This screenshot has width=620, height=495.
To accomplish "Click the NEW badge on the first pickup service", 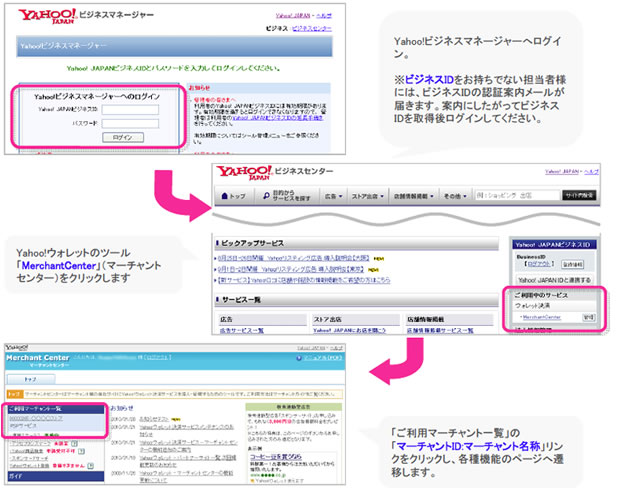I will point(378,259).
